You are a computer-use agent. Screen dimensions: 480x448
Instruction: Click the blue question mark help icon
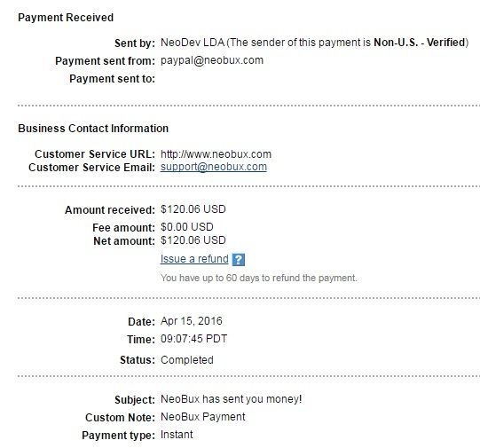click(x=239, y=260)
